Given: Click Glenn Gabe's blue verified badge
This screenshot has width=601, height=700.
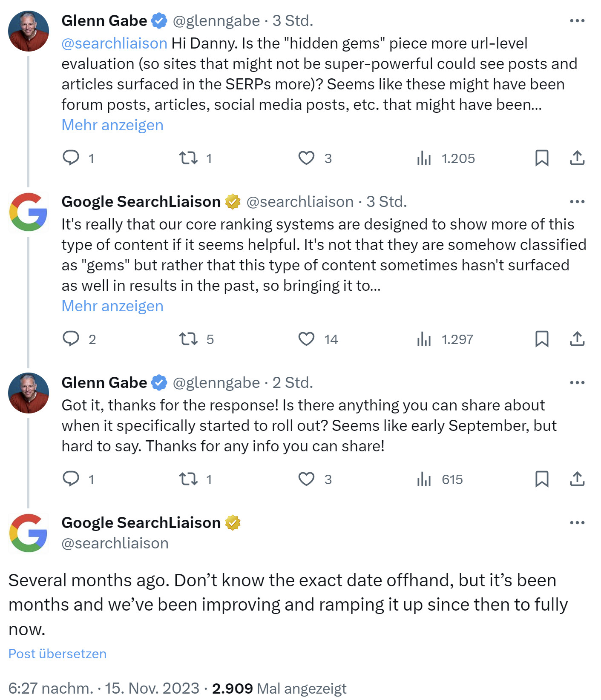Looking at the screenshot, I should [159, 20].
